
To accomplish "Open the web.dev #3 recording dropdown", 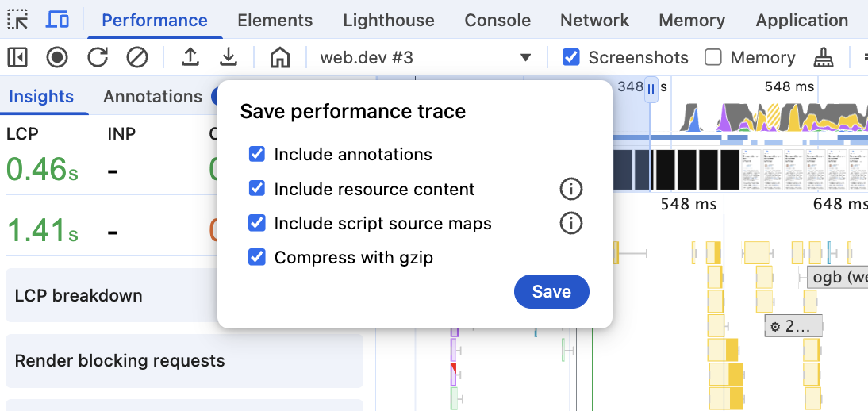I will pyautogui.click(x=524, y=57).
